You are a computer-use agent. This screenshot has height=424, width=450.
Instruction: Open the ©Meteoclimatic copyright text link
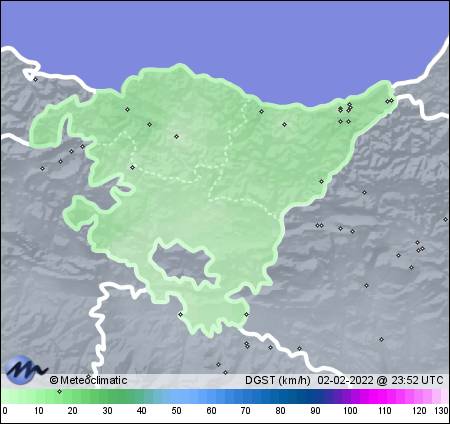88,380
